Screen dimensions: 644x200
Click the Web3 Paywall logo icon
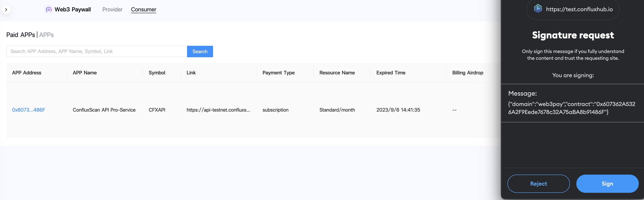click(49, 10)
